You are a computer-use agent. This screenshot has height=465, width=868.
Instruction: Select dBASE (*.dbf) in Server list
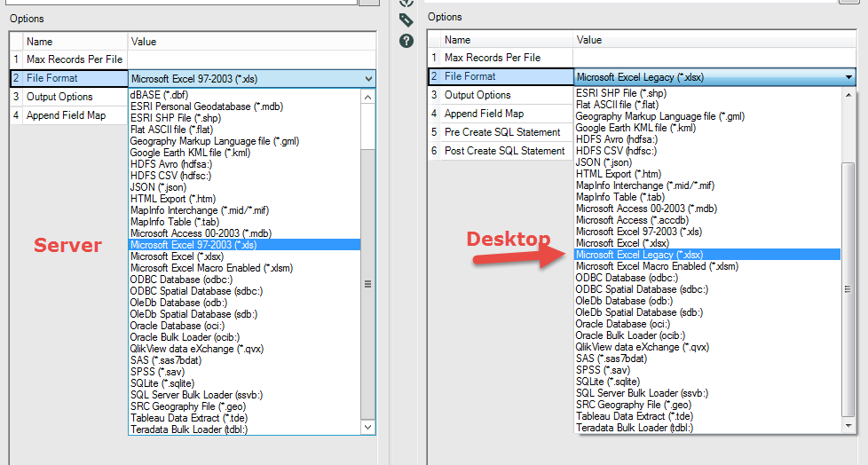(159, 95)
